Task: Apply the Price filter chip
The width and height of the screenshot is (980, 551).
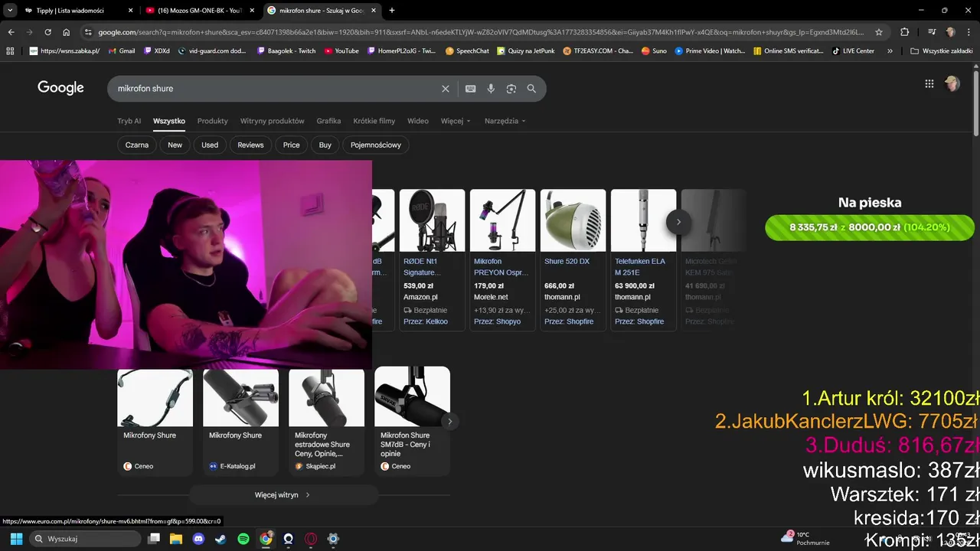Action: point(292,145)
